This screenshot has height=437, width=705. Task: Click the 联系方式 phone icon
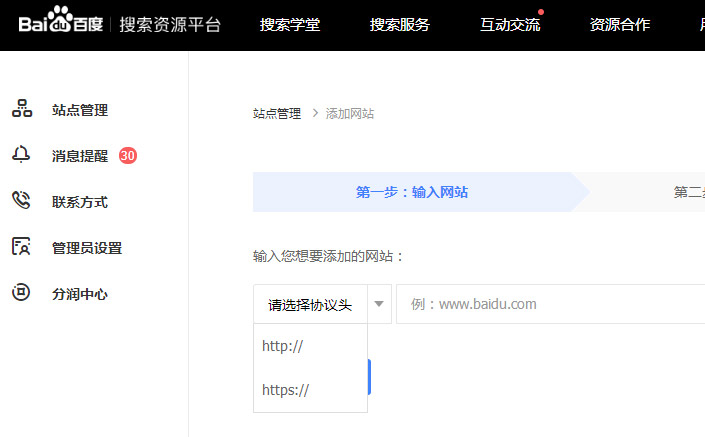pos(21,201)
